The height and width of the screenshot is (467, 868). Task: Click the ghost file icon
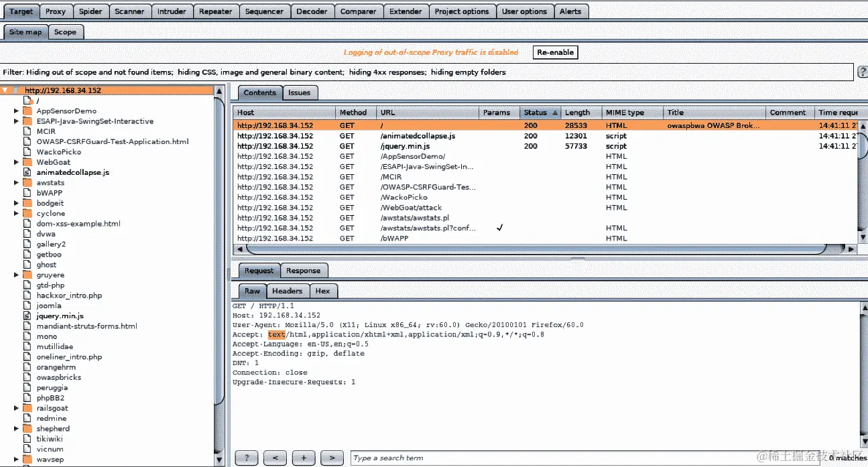tap(27, 265)
